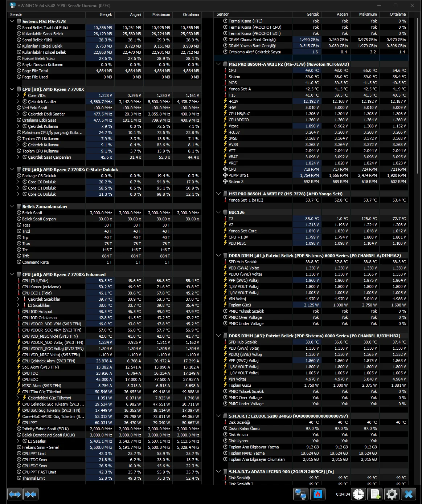This screenshot has width=422, height=504.
Task: Collapse the Nuvoton NCT6687D motherboard group
Action: click(219, 64)
